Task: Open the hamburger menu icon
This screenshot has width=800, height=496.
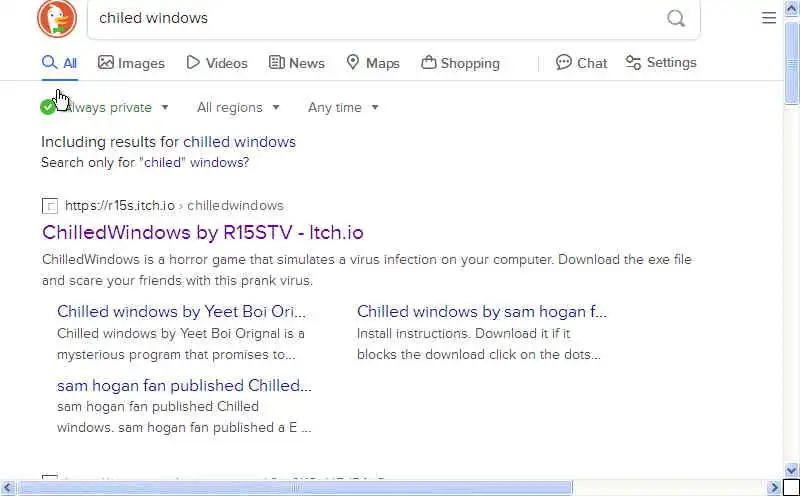Action: [769, 18]
